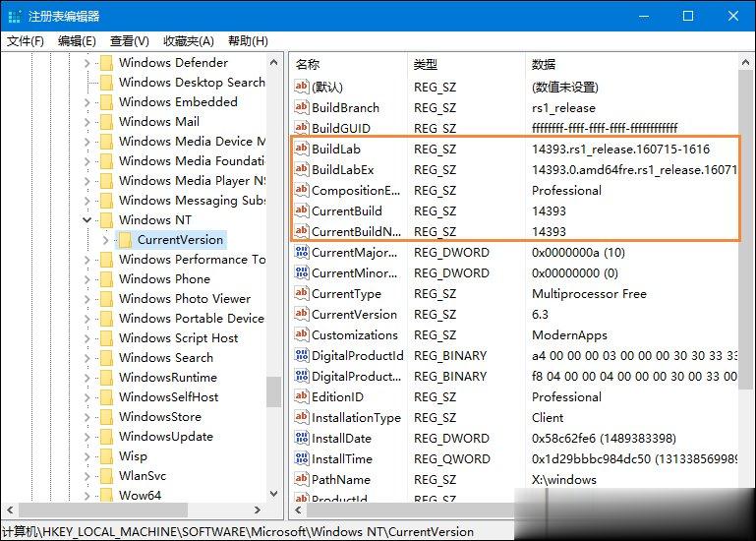Image resolution: width=756 pixels, height=541 pixels.
Task: Click the folder icon of Windows Mail
Action: 106,122
